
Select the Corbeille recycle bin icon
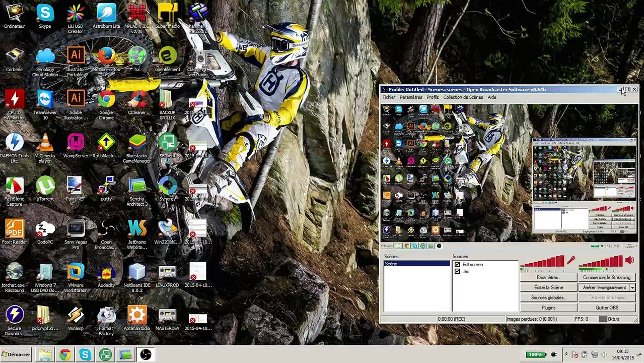[14, 60]
